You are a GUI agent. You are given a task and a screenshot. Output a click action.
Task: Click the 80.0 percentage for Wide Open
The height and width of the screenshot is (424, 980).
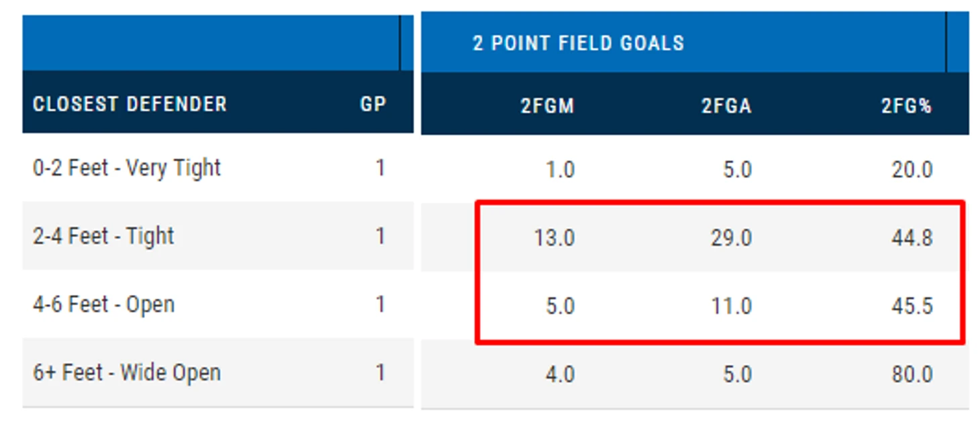[912, 374]
